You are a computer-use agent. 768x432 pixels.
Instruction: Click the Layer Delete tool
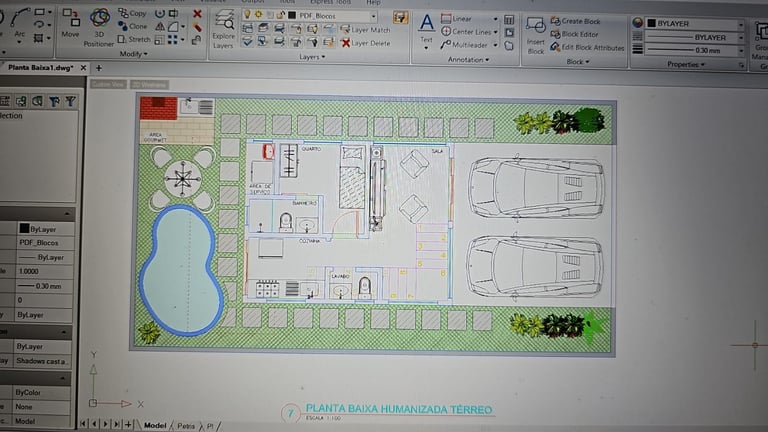coord(365,43)
